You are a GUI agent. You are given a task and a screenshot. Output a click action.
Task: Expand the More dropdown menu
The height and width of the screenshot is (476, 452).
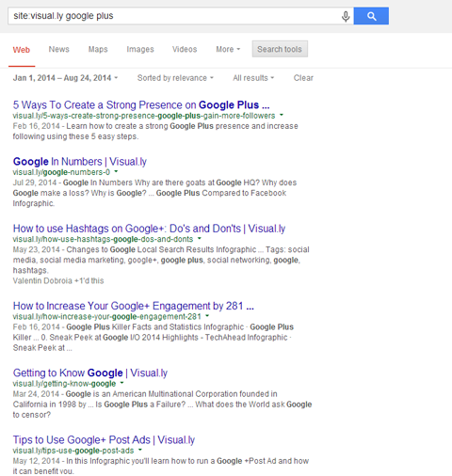click(x=228, y=49)
